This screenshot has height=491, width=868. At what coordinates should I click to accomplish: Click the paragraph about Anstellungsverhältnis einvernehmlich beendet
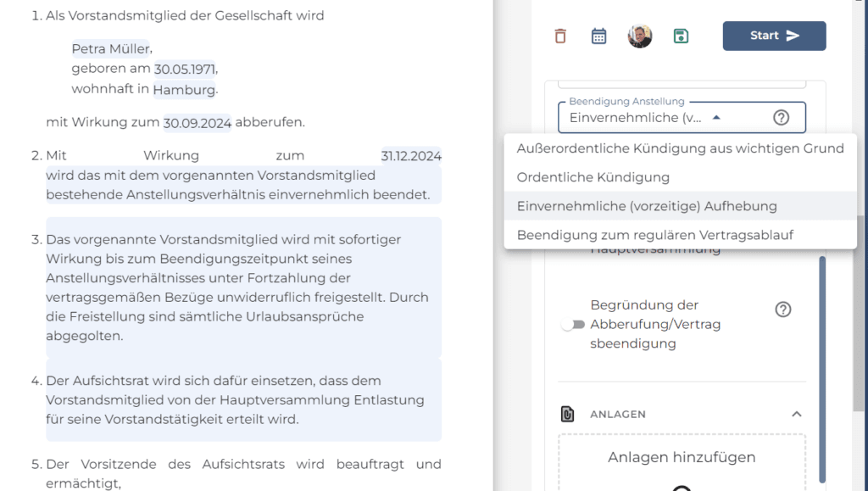pos(243,185)
